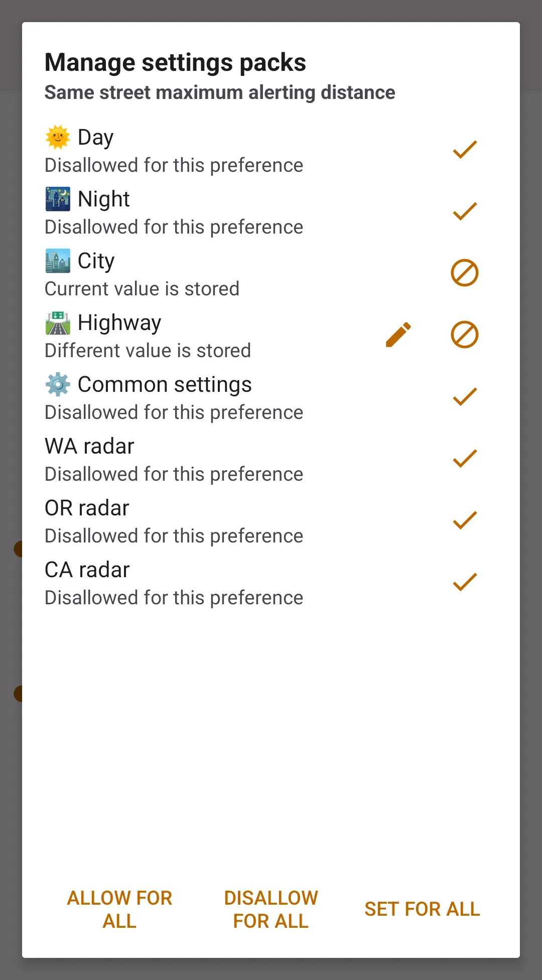Toggle the checkmark for Common settings
The image size is (542, 980).
tap(465, 397)
